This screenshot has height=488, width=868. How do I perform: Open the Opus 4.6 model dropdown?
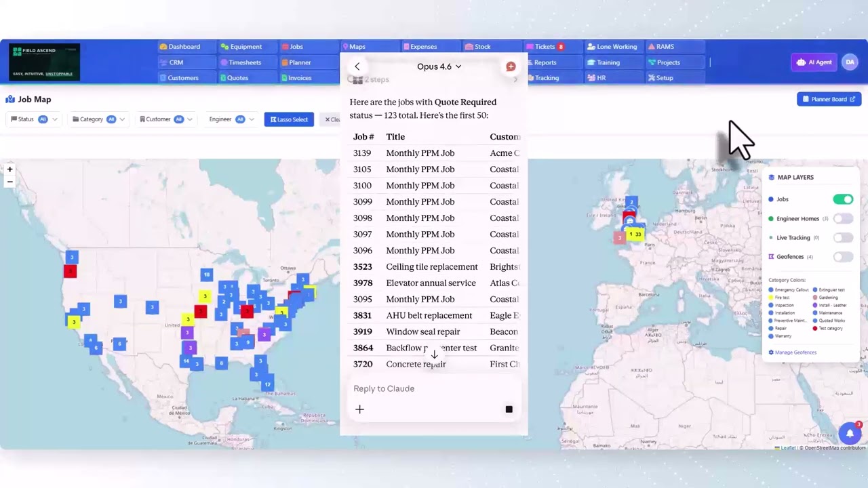point(439,66)
